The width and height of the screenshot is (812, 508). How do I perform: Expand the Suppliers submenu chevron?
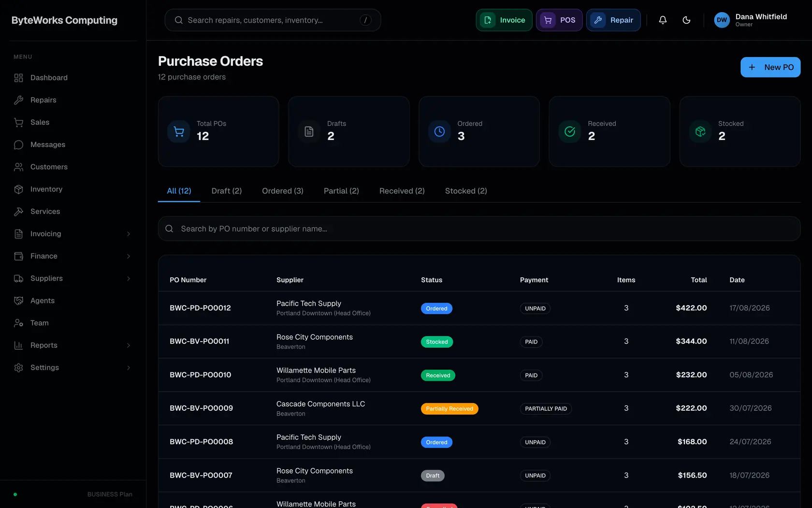point(129,278)
